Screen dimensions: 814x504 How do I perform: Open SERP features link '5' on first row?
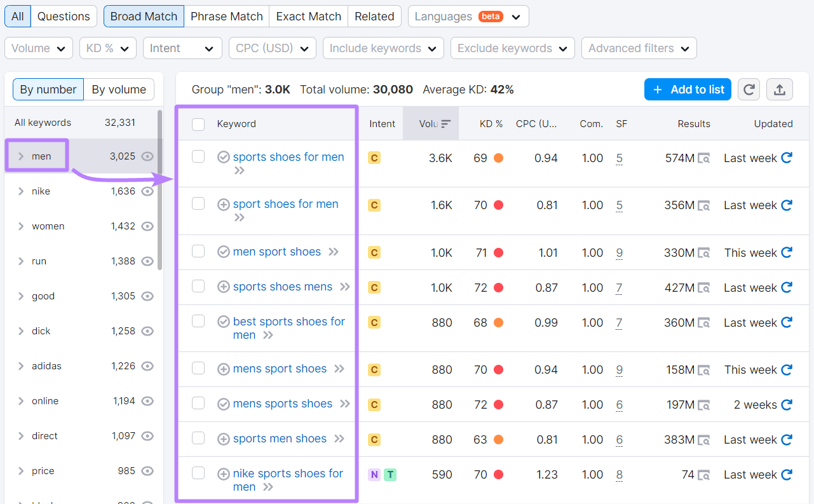(620, 158)
